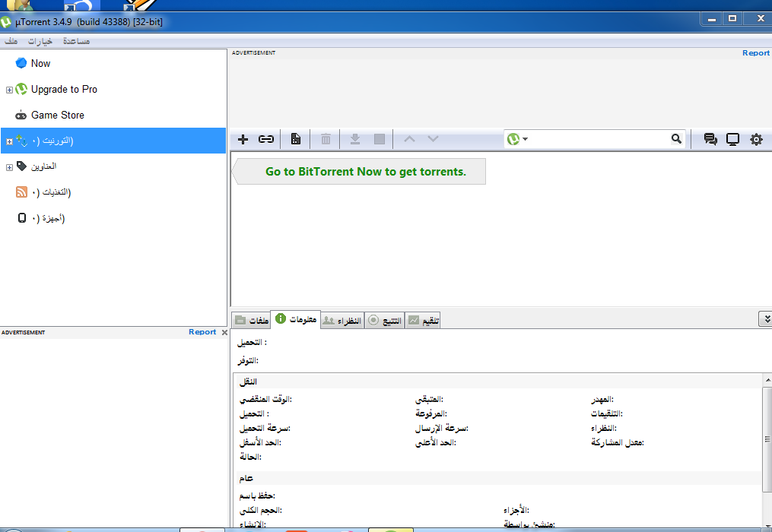Click the tag icon beside العناوين
Viewport: 772px width, 532px height.
21,166
